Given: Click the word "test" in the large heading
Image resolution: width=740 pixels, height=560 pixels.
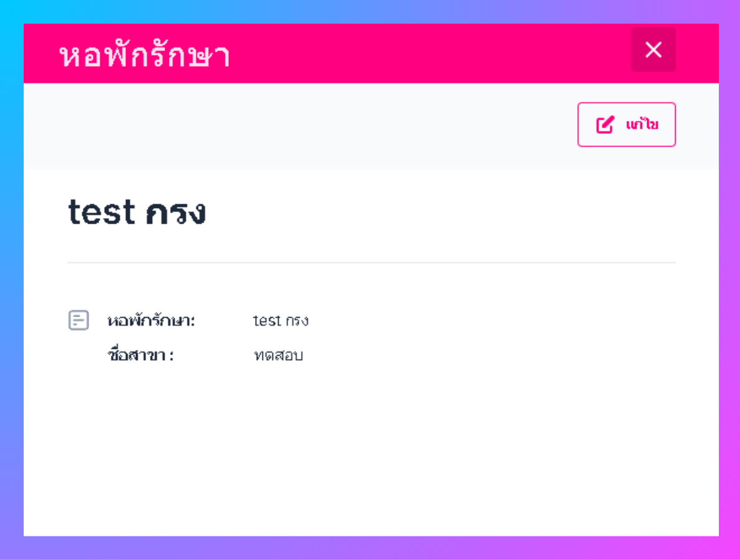Looking at the screenshot, I should click(102, 212).
